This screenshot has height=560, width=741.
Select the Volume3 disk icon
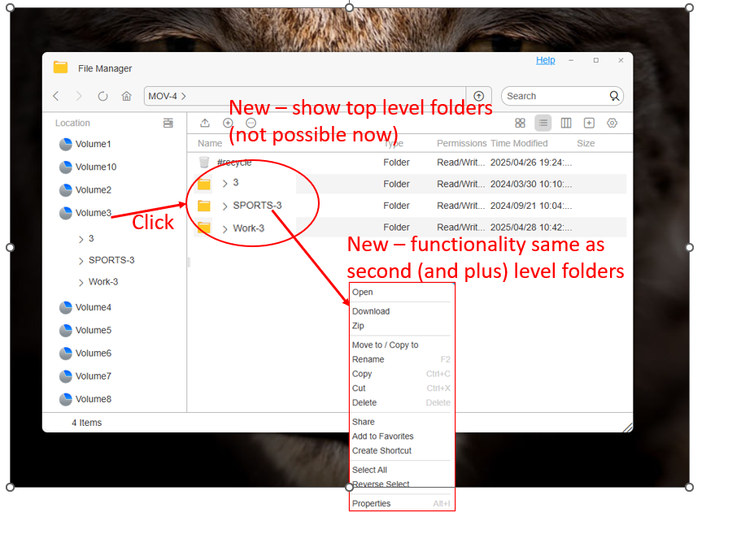(x=66, y=213)
